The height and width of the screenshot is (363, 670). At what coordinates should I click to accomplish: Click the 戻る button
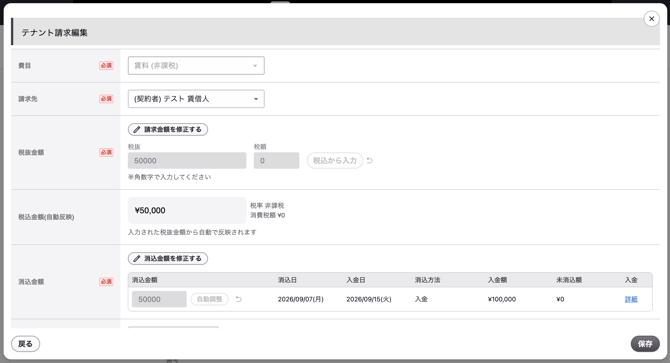[25, 344]
